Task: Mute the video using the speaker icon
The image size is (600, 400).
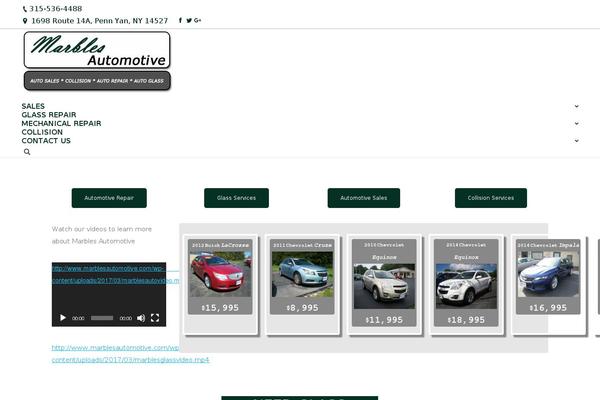Action: [x=141, y=318]
